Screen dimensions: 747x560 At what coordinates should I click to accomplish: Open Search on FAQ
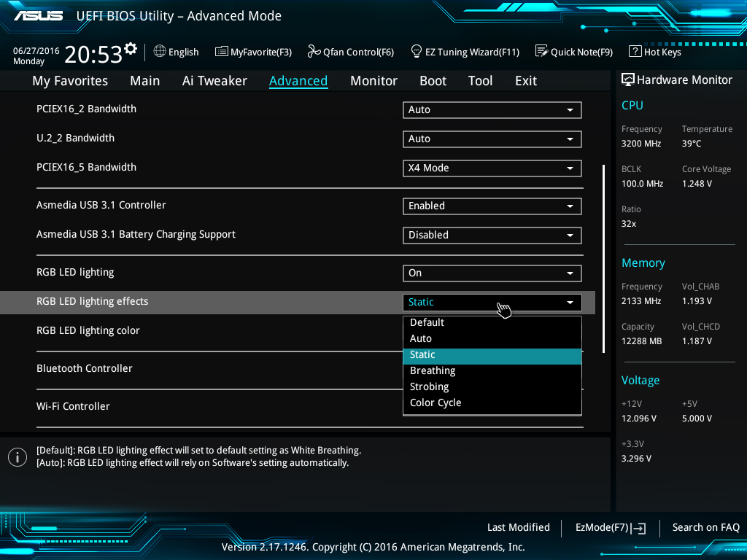705,528
